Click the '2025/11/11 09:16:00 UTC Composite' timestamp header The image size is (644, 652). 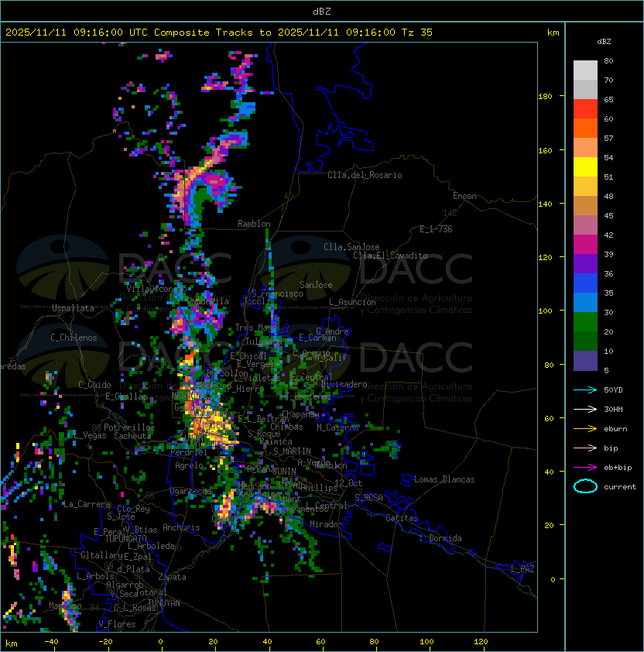pos(108,33)
